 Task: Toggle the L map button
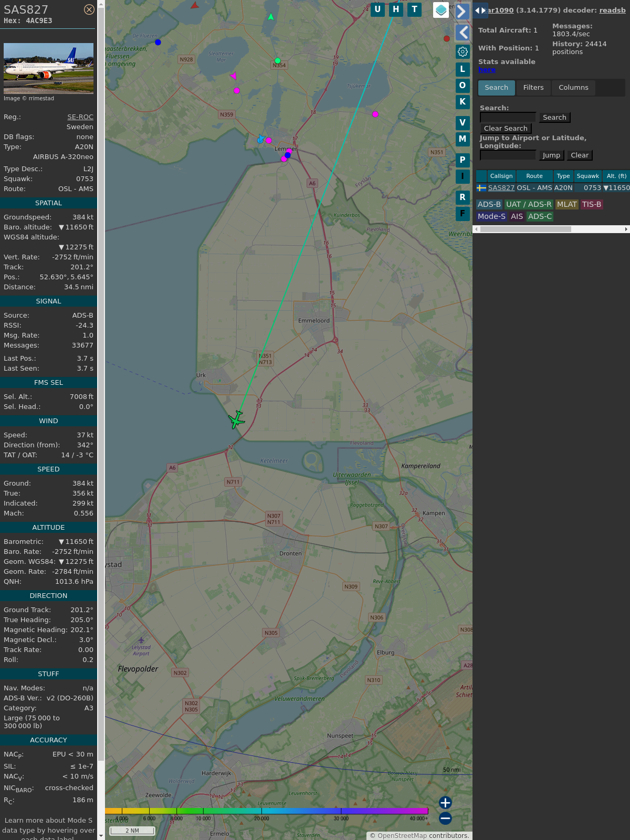click(463, 69)
